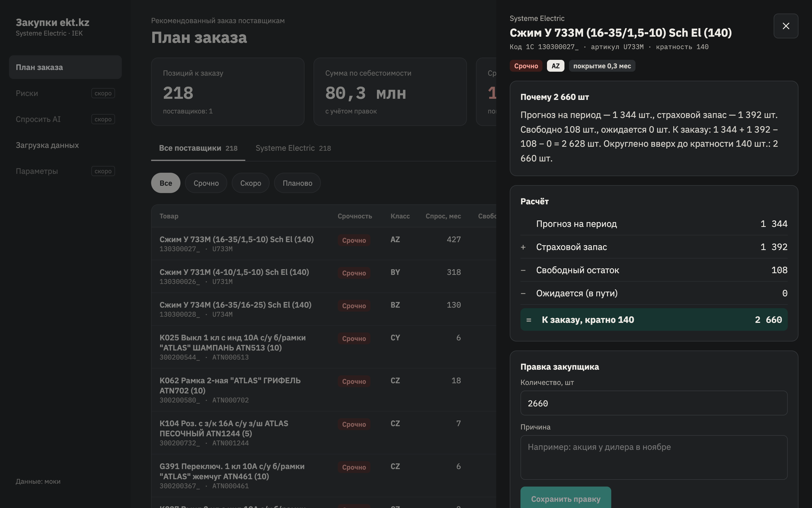Click the Позиций к заказу 218 card

[228, 92]
